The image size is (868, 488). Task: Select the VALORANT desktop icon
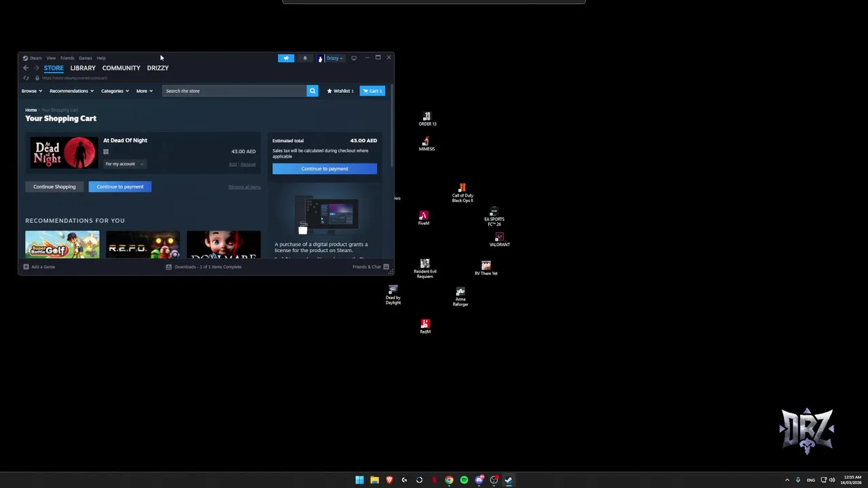coord(500,239)
